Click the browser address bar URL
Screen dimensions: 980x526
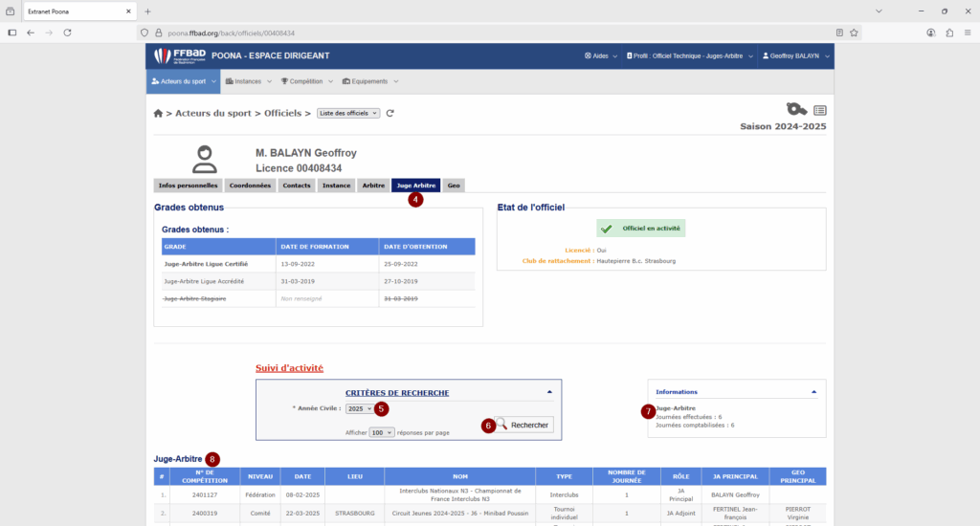tap(231, 33)
